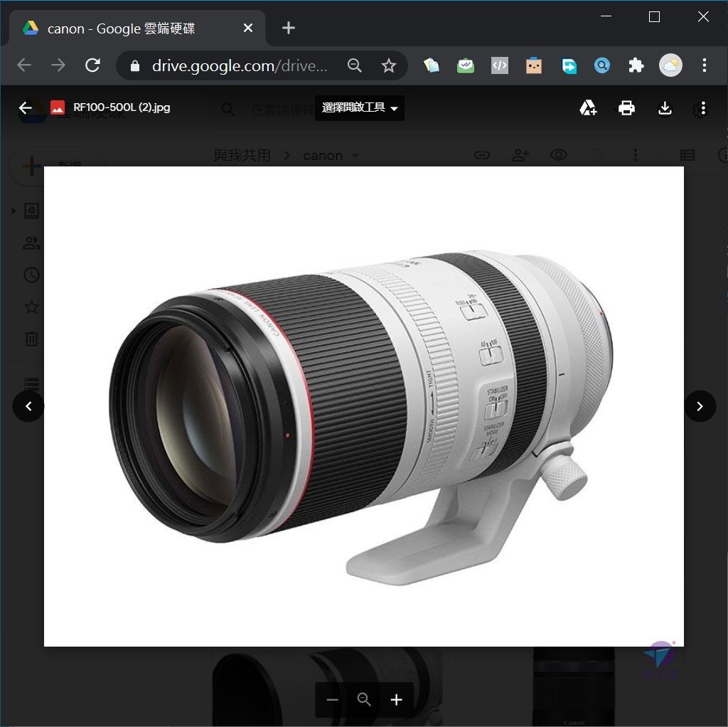This screenshot has width=728, height=727.
Task: Click the drive.google.com address bar
Action: coord(239,65)
